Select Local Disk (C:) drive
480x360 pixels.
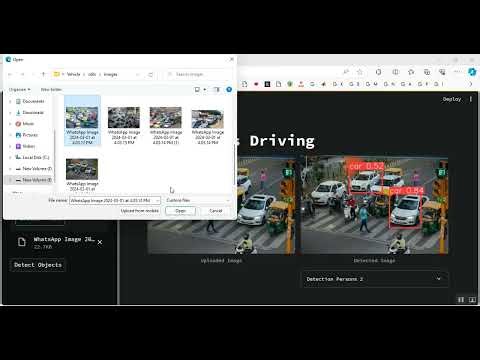[x=32, y=157]
